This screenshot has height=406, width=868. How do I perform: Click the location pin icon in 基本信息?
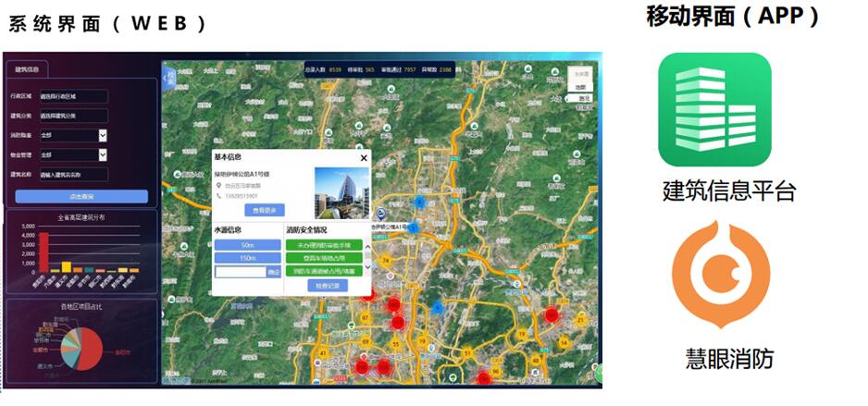(219, 186)
